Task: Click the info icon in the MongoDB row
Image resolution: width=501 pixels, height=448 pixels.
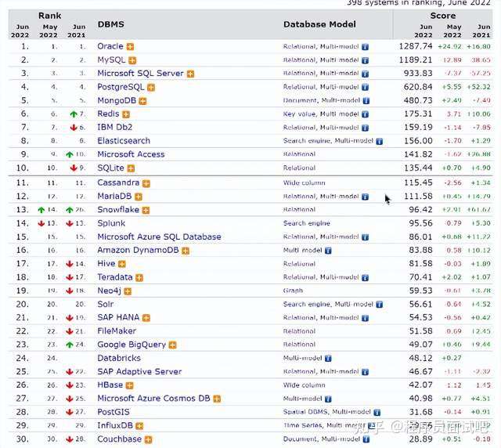Action: pos(366,101)
